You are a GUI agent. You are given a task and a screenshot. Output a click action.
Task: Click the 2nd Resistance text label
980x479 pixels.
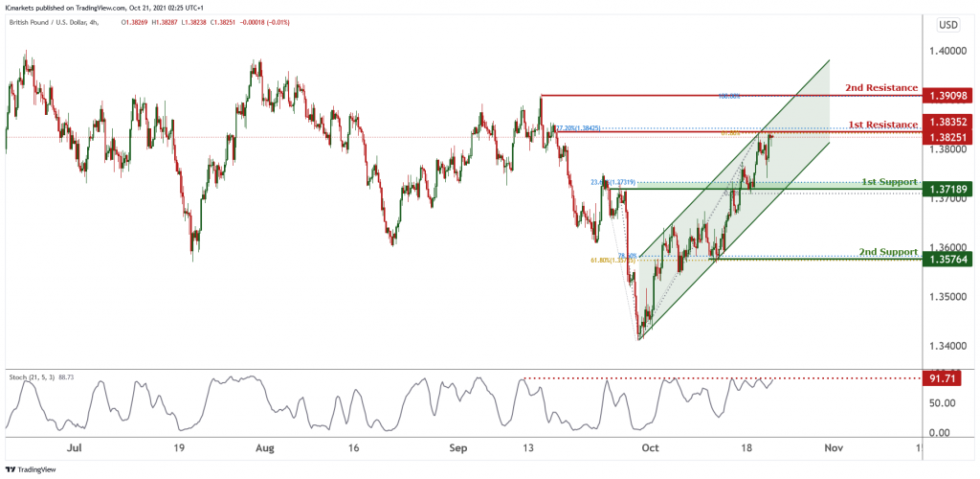[881, 88]
